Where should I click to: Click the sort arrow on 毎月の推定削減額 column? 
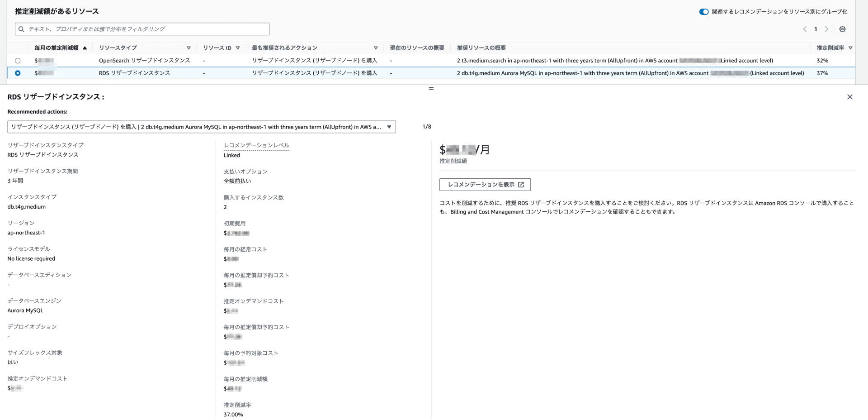85,48
